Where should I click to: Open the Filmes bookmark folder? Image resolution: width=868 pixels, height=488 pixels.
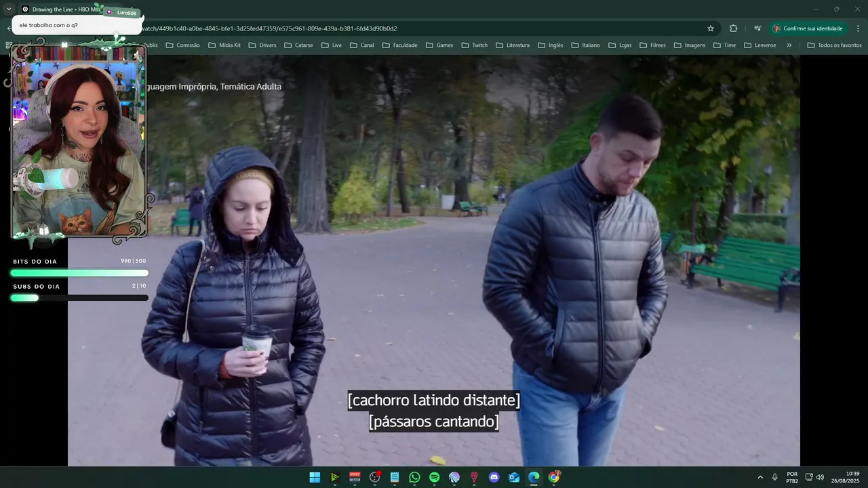(x=652, y=45)
